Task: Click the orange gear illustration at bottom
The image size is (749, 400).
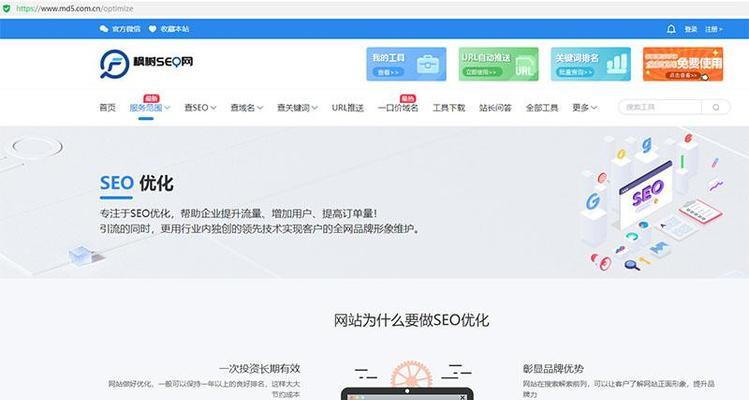Action: tap(411, 374)
